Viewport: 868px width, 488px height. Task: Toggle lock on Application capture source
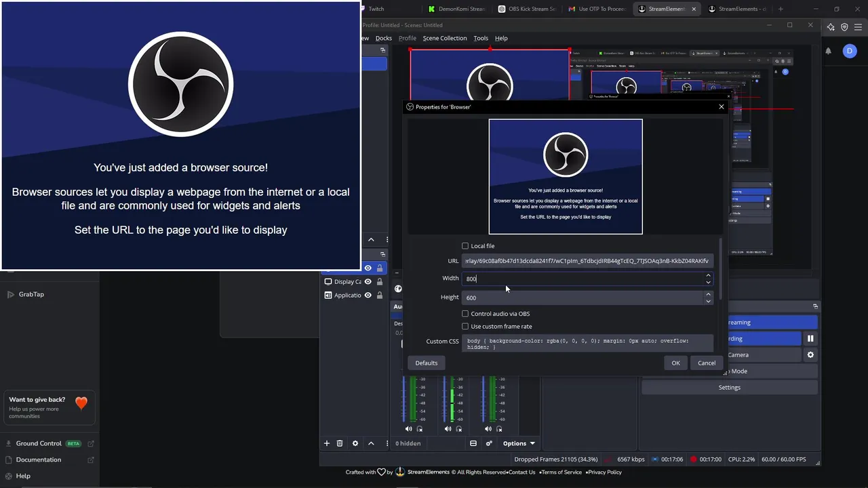(380, 295)
